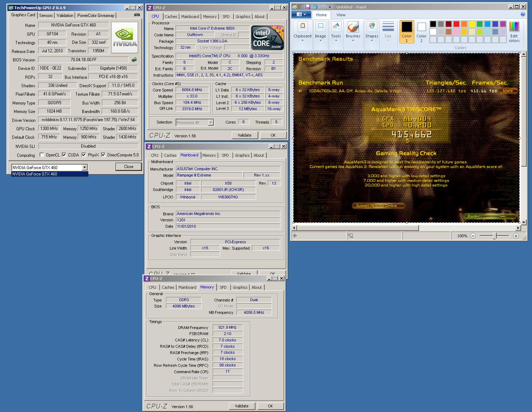Click the GPU-Z BIOS save chip icon
The width and height of the screenshot is (532, 412).
point(134,60)
